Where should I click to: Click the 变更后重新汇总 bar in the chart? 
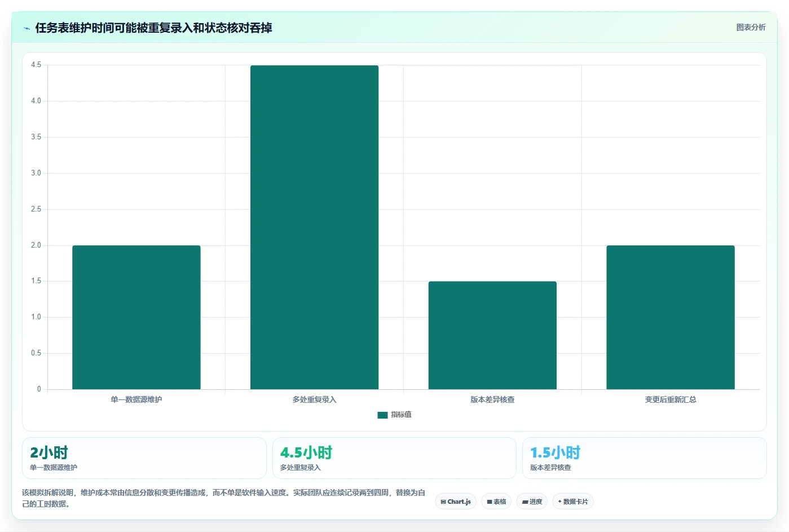pos(671,317)
